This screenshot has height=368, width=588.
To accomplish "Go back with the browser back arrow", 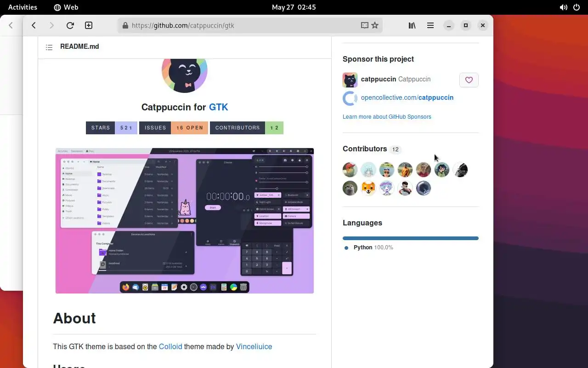I will 34,26.
